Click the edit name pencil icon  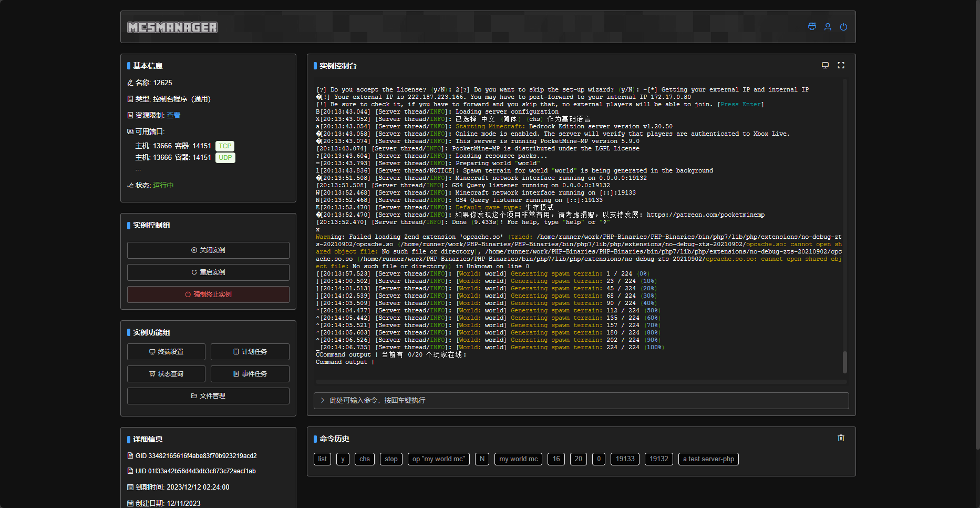(x=130, y=83)
